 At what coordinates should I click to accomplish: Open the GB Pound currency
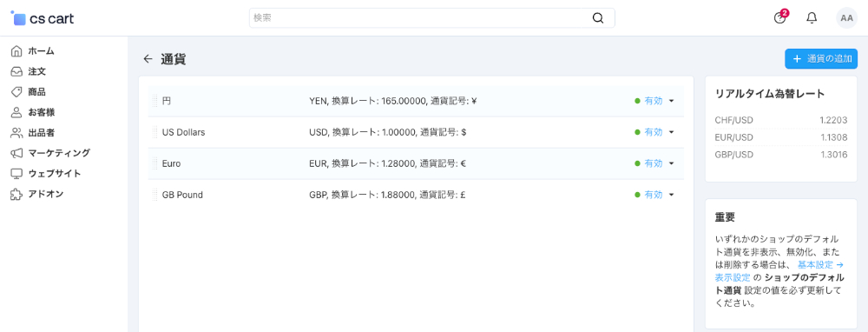tap(182, 195)
